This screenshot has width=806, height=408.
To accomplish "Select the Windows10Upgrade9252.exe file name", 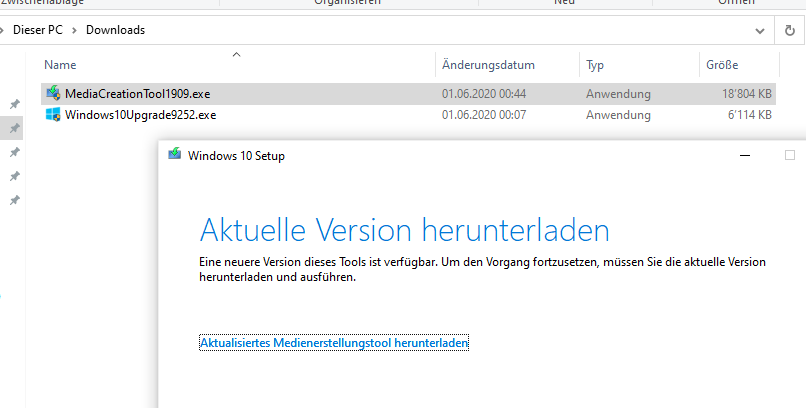I will (140, 115).
